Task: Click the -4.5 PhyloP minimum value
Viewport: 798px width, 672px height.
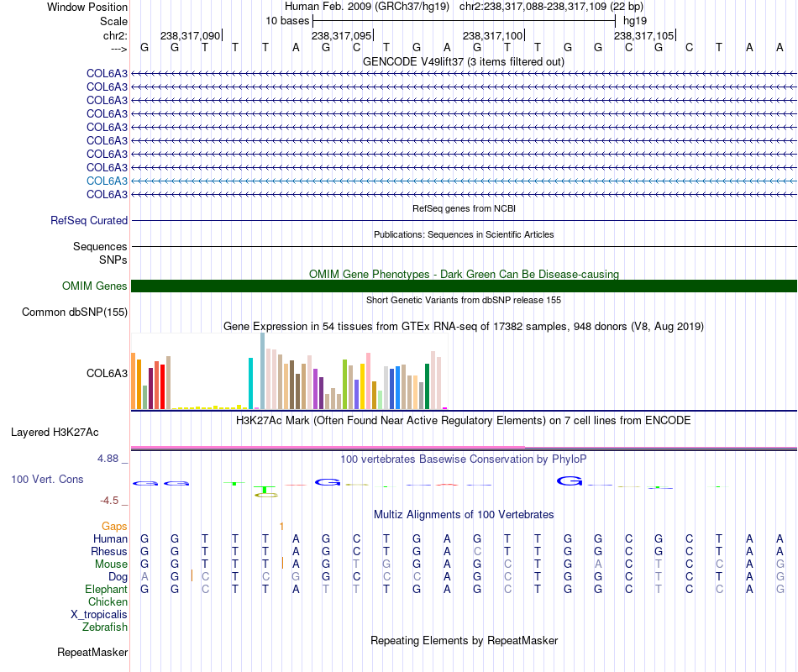Action: click(109, 501)
